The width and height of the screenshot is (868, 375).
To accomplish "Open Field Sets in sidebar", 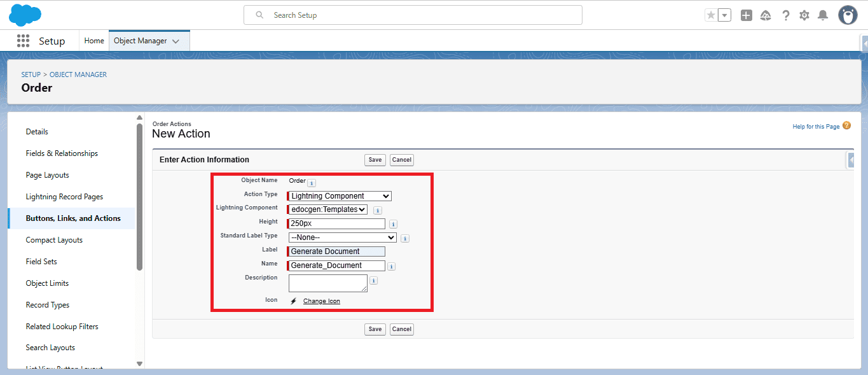I will (42, 262).
